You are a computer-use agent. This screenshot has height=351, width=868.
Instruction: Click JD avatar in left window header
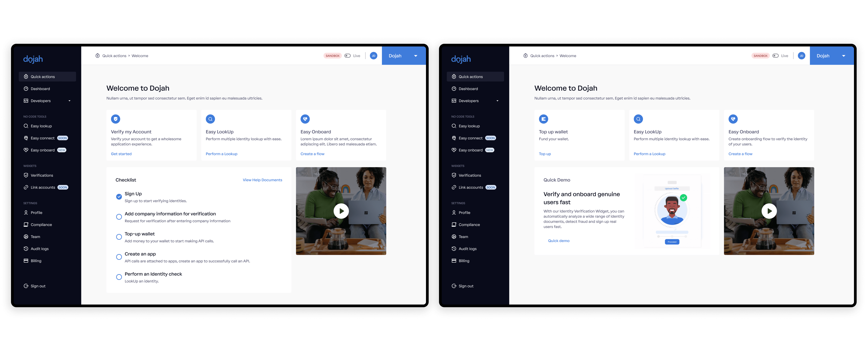pyautogui.click(x=373, y=56)
